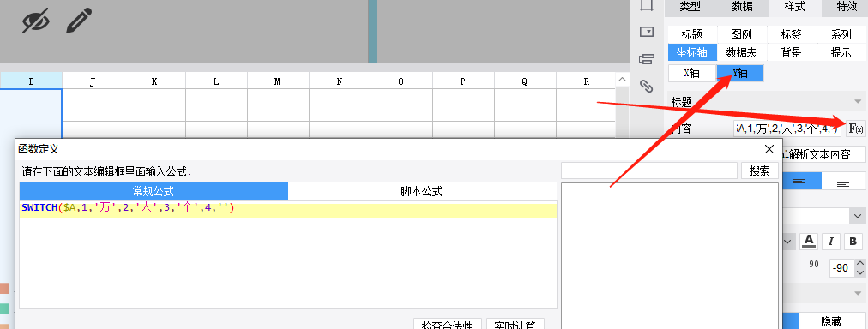This screenshot has height=329, width=868.
Task: Select the 系列 style sub-tab
Action: click(x=841, y=35)
